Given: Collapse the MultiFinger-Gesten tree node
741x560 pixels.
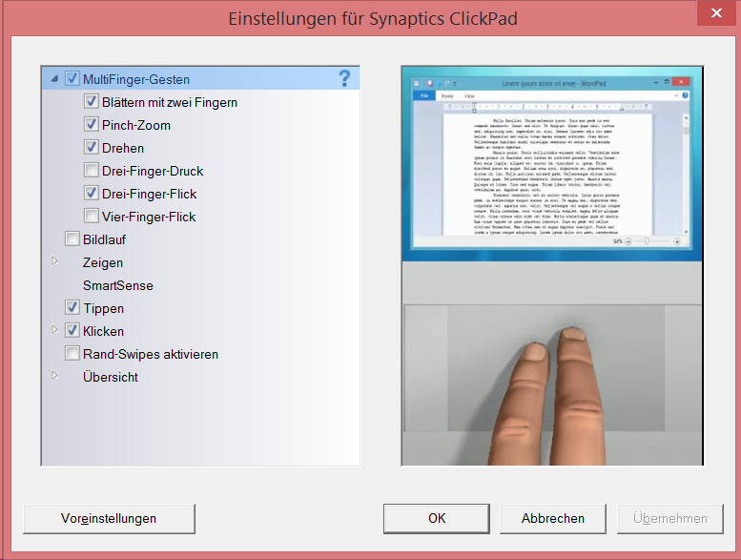Looking at the screenshot, I should point(54,79).
